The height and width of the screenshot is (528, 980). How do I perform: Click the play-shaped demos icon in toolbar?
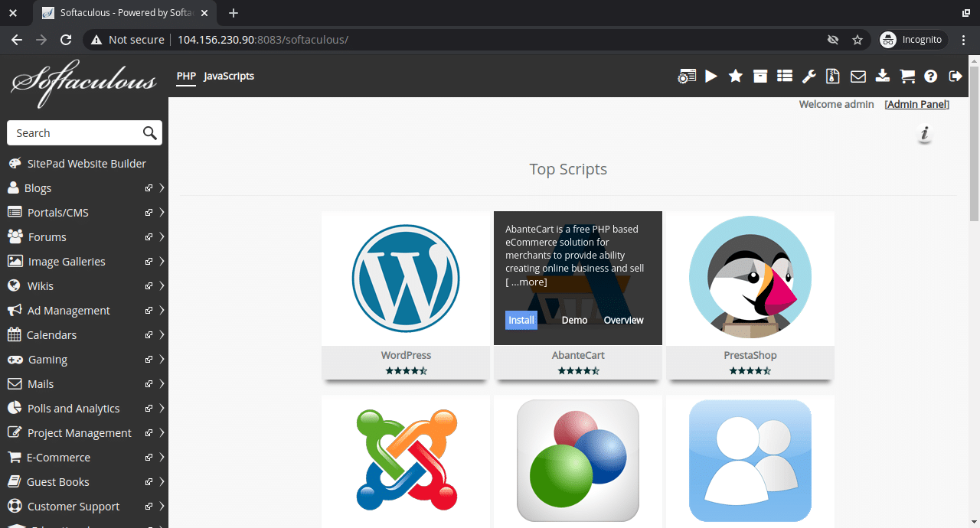711,76
